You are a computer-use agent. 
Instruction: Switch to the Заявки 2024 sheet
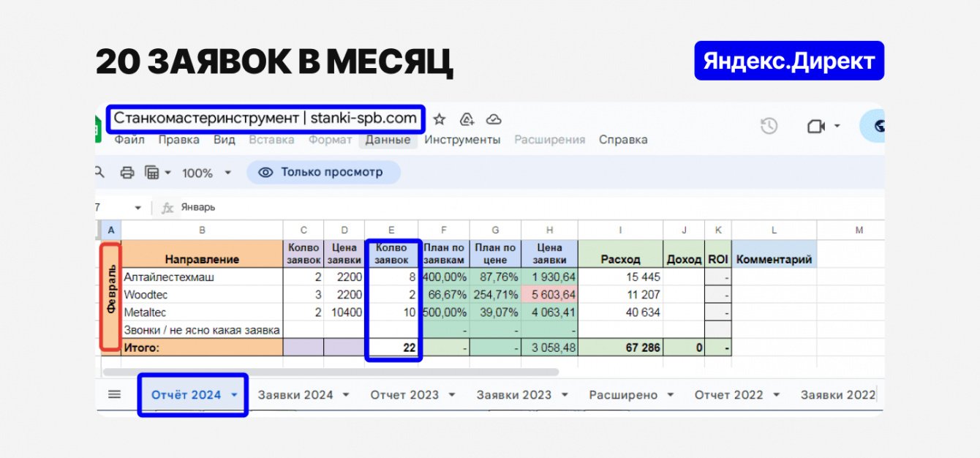(295, 395)
